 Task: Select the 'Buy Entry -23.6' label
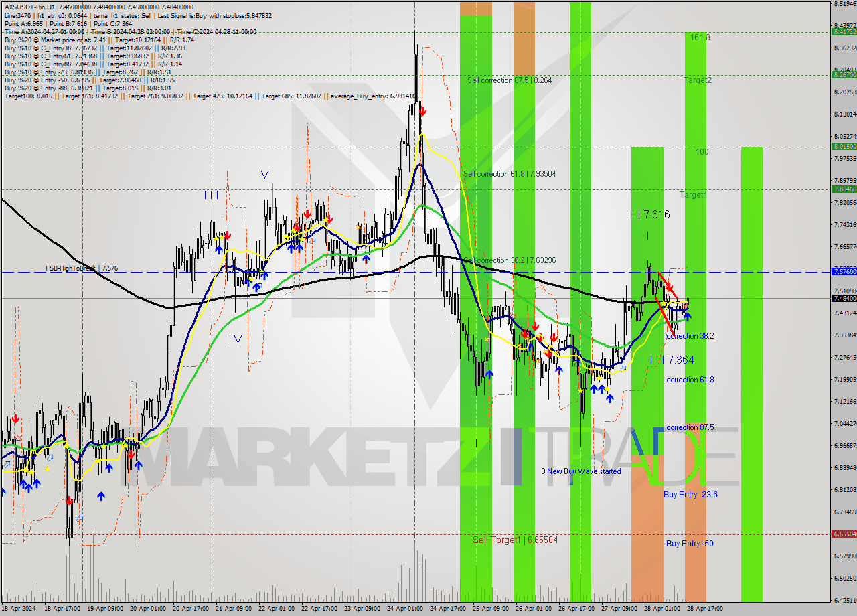click(690, 495)
